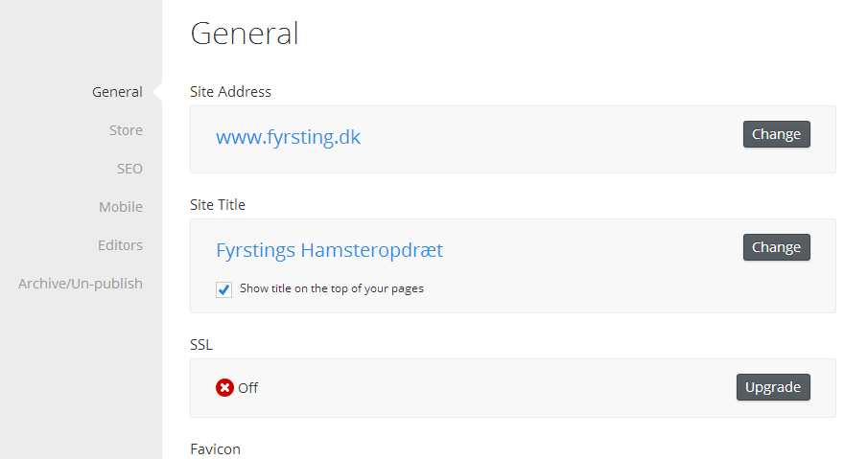Image resolution: width=868 pixels, height=459 pixels.
Task: Click the Site Title section label
Action: point(218,205)
